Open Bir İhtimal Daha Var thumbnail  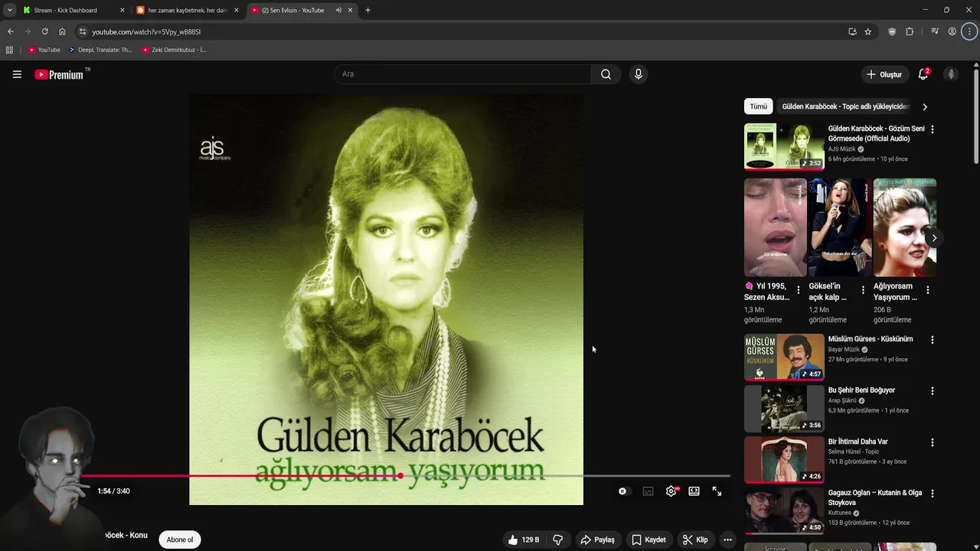(x=784, y=459)
